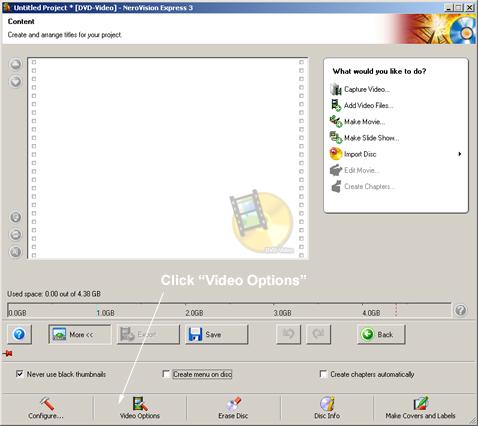This screenshot has width=478, height=426.
Task: Open Make Covers and Labels
Action: pos(420,408)
